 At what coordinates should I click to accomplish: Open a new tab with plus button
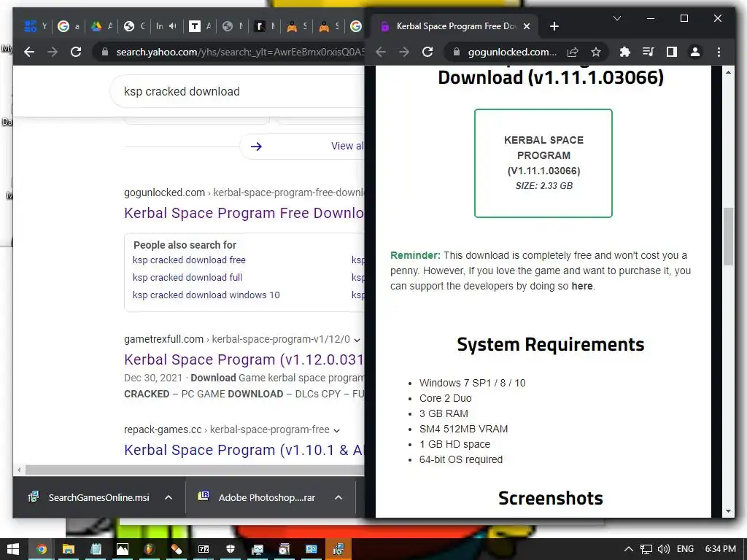554,26
